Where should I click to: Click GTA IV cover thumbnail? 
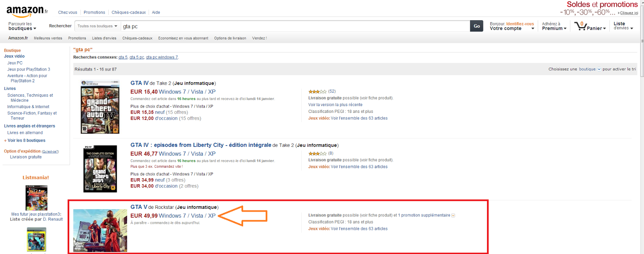[100, 107]
